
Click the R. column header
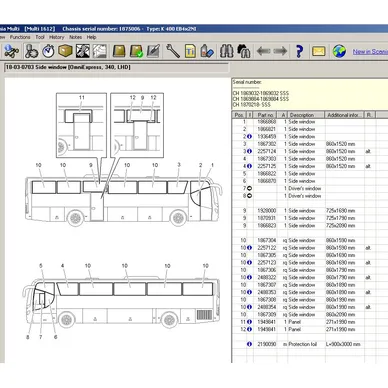369,115
